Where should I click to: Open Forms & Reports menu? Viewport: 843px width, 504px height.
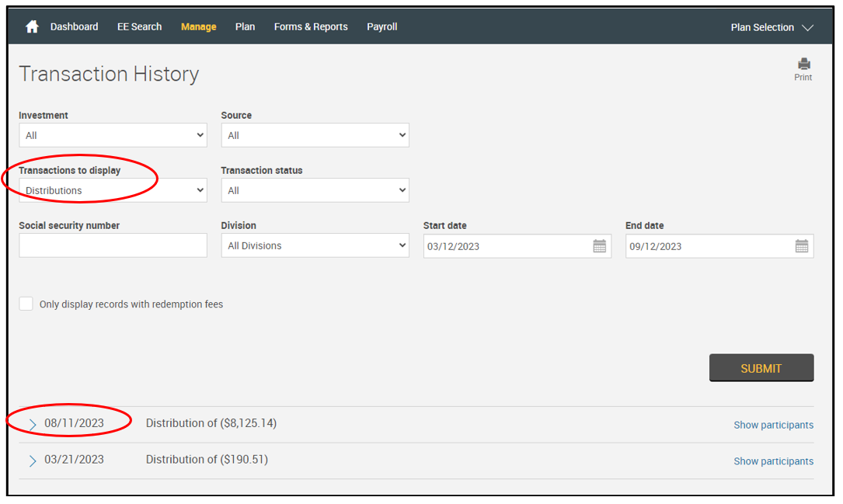(x=311, y=27)
